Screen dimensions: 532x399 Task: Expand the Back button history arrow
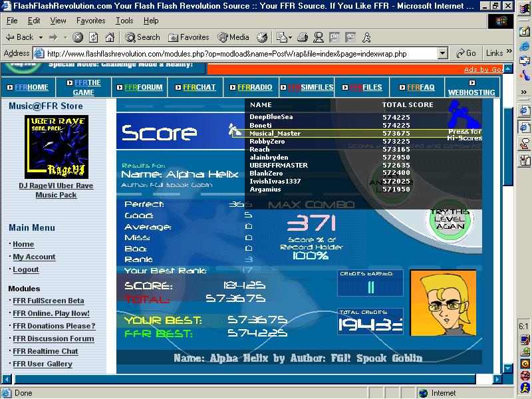pos(41,37)
